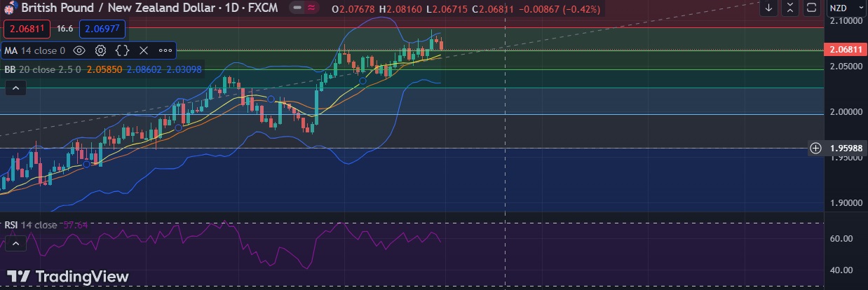Viewport: 868px width, 290px height.
Task: Click the BB lower value 2.03098
Action: point(184,69)
